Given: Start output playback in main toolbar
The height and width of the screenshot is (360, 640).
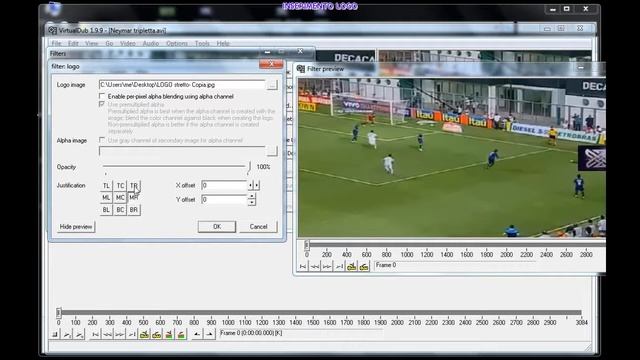Looking at the screenshot, I should pyautogui.click(x=79, y=334).
